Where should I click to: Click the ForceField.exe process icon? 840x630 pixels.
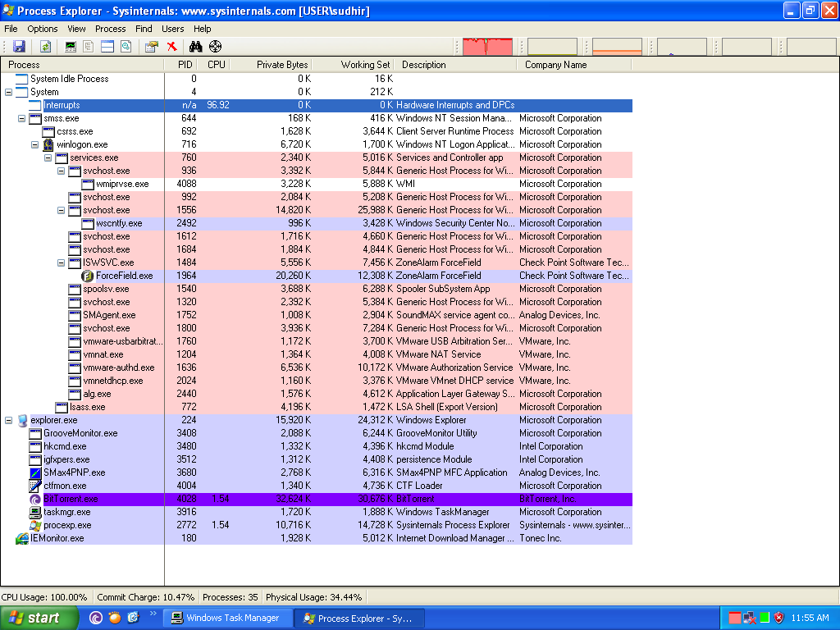pyautogui.click(x=87, y=276)
